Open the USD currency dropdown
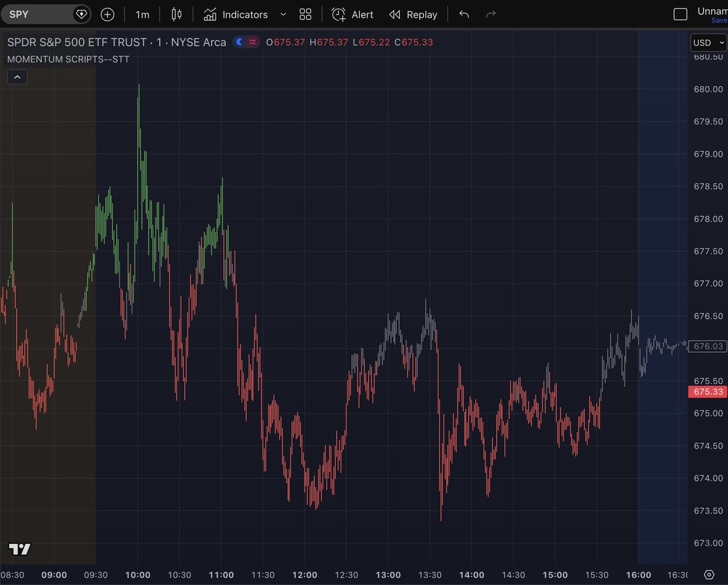Viewport: 728px width, 585px height. tap(709, 42)
